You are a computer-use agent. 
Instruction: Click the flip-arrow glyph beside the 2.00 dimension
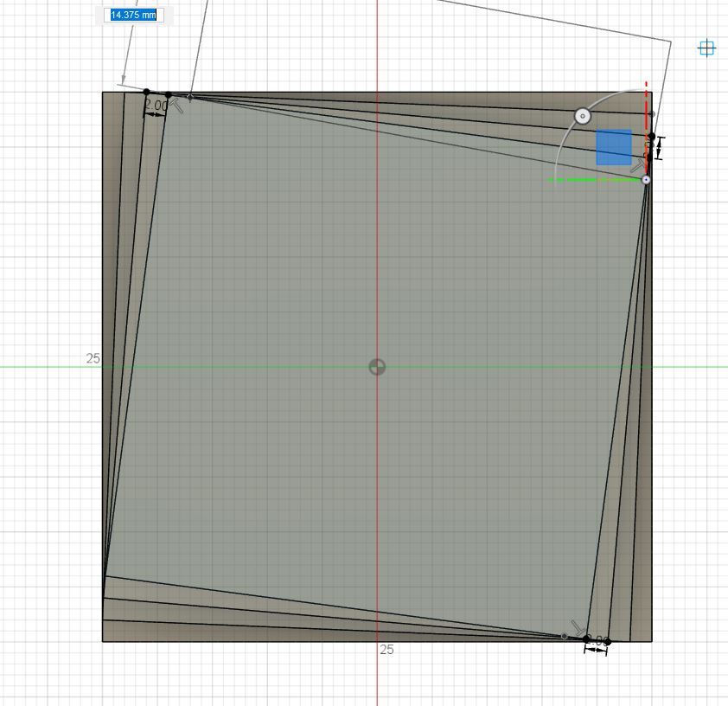pos(176,104)
